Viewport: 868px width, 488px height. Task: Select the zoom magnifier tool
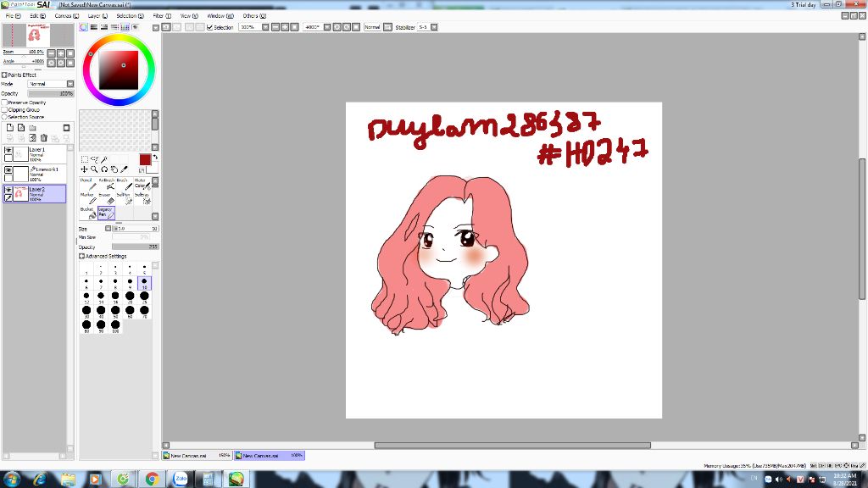[x=94, y=169]
